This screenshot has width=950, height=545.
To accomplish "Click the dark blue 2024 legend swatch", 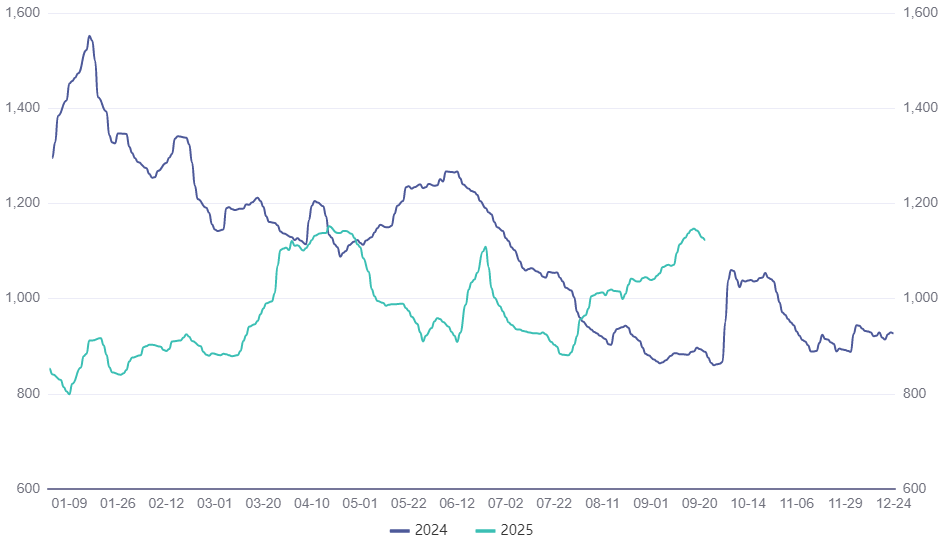I will pos(400,530).
